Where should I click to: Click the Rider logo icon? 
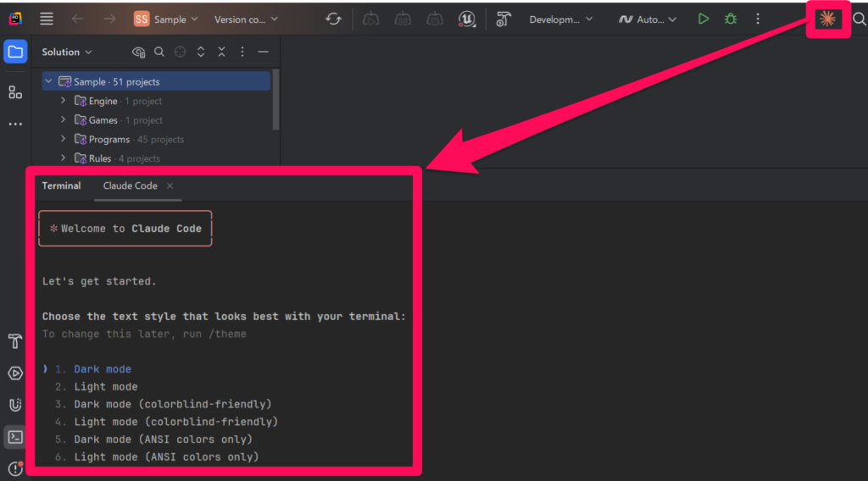click(x=15, y=19)
